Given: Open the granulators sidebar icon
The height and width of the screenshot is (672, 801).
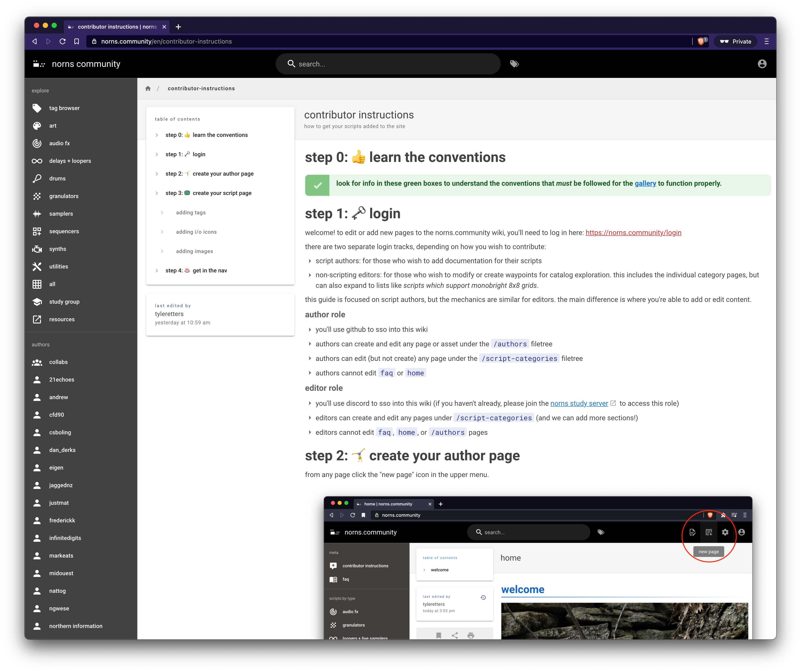Looking at the screenshot, I should coord(37,196).
